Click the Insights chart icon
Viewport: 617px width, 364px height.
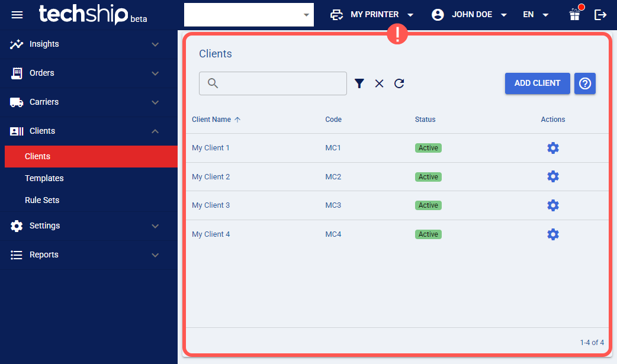click(17, 44)
